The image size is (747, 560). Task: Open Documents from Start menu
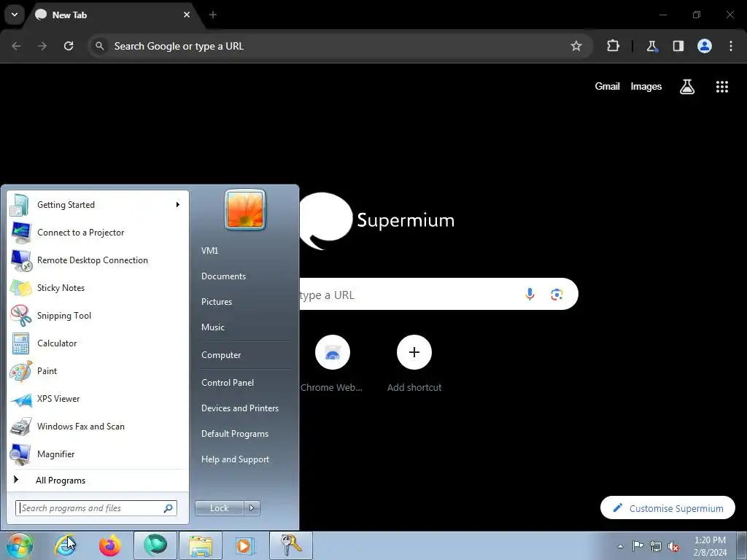coord(223,276)
